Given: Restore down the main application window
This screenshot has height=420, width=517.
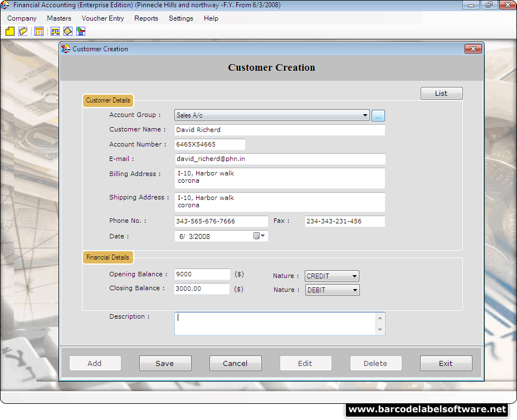Looking at the screenshot, I should (489, 5).
